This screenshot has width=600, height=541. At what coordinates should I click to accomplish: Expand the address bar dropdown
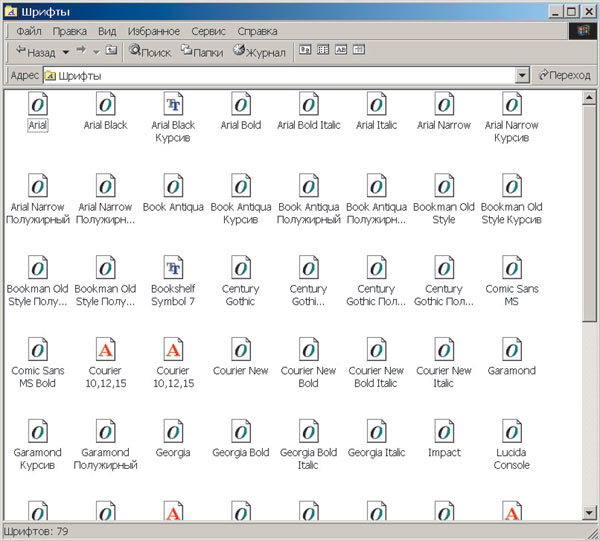pyautogui.click(x=522, y=75)
